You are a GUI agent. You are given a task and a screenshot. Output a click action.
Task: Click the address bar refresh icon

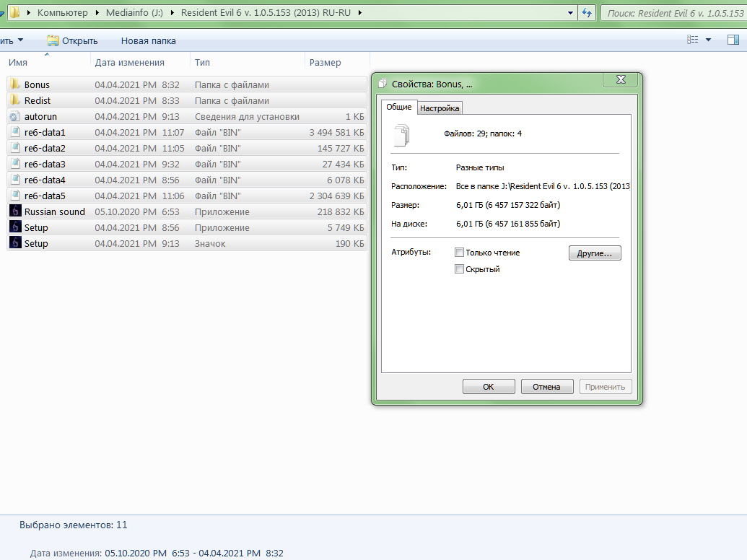tap(587, 13)
